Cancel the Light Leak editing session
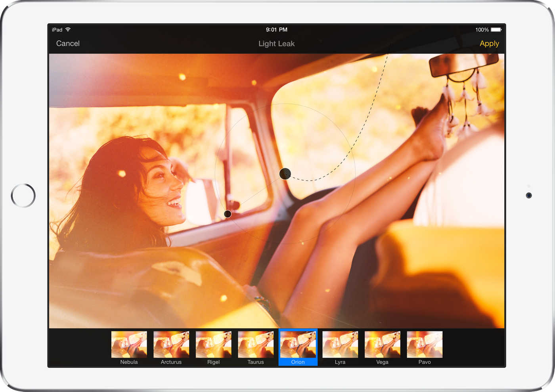Screen dimensions: 555x392 [x=67, y=44]
